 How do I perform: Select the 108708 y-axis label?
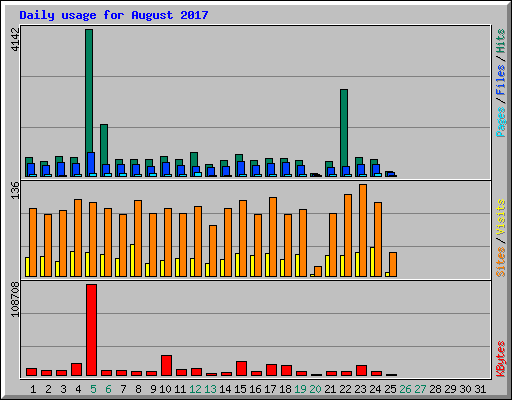tap(15, 300)
